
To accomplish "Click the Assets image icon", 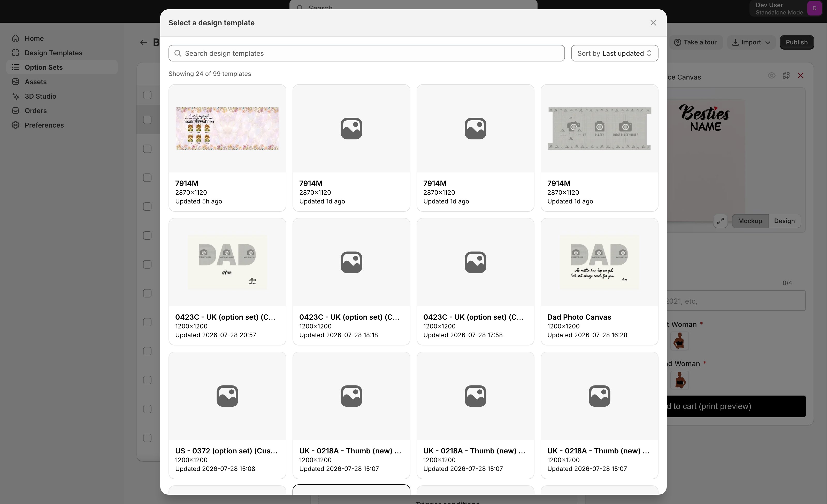I will coord(16,82).
